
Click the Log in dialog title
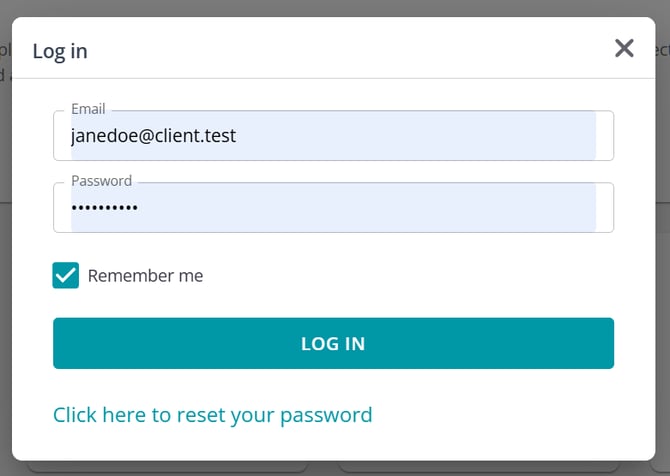(x=60, y=51)
